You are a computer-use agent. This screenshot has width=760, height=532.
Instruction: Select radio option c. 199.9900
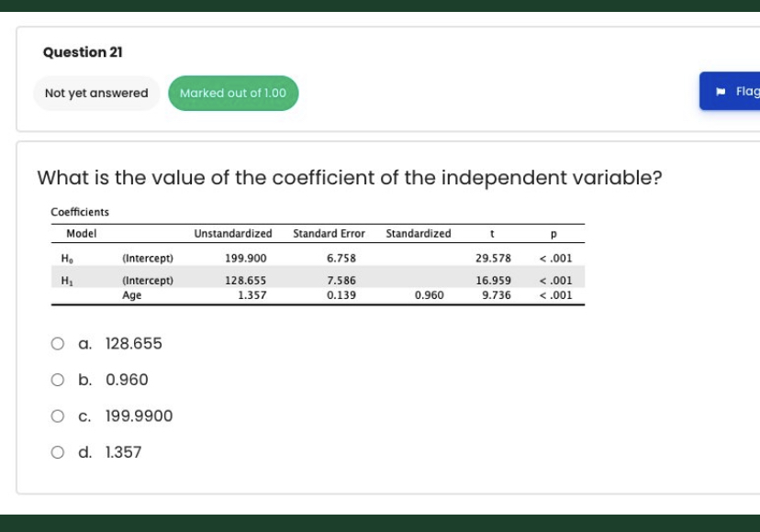pos(57,416)
